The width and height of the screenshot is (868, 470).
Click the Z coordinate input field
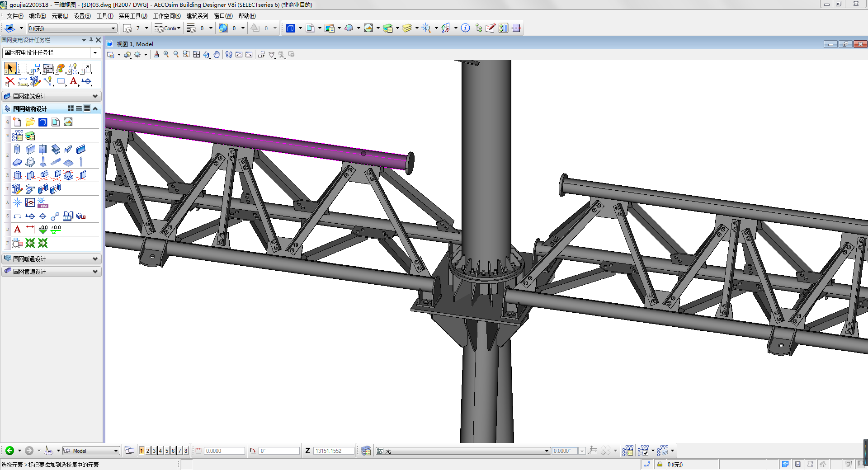333,451
